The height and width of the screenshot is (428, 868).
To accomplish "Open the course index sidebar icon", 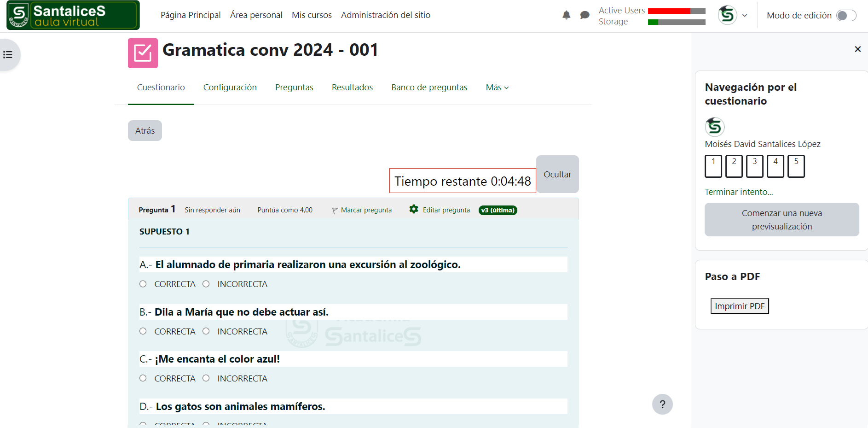I will [8, 55].
